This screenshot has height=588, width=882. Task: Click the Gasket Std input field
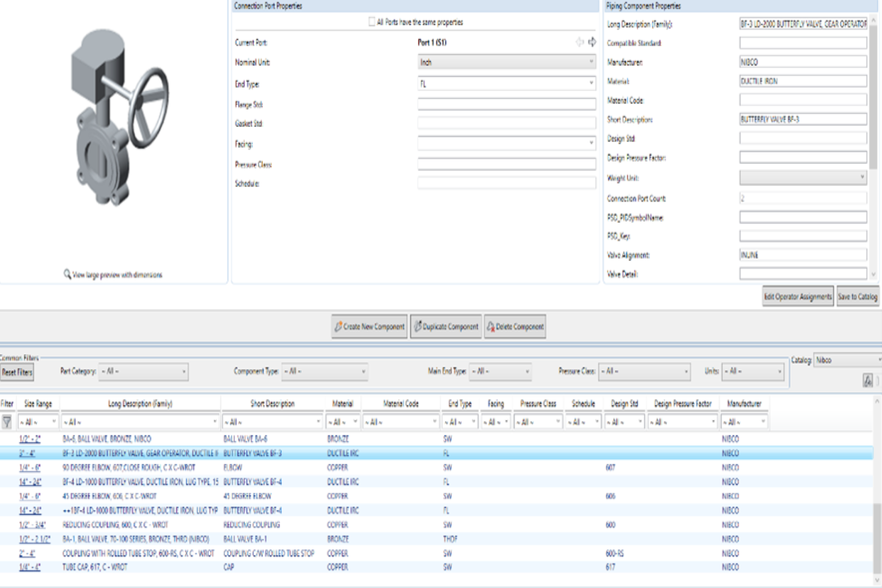(507, 123)
